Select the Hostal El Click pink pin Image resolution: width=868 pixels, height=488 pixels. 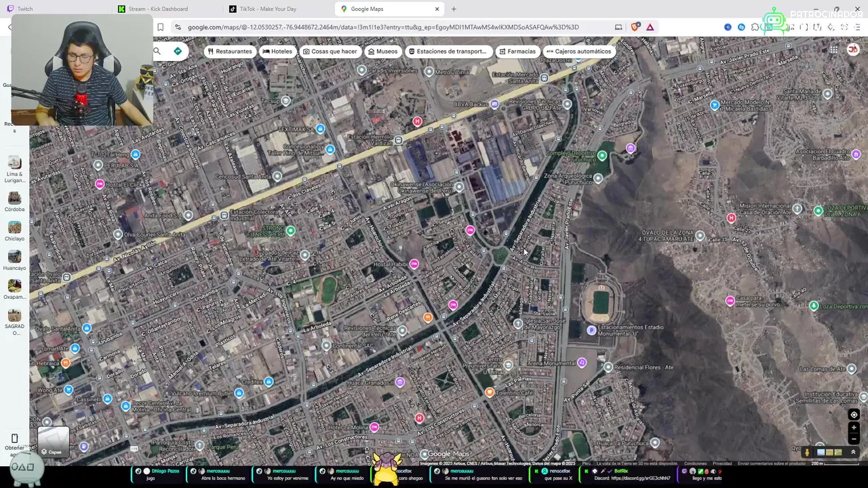point(100,184)
